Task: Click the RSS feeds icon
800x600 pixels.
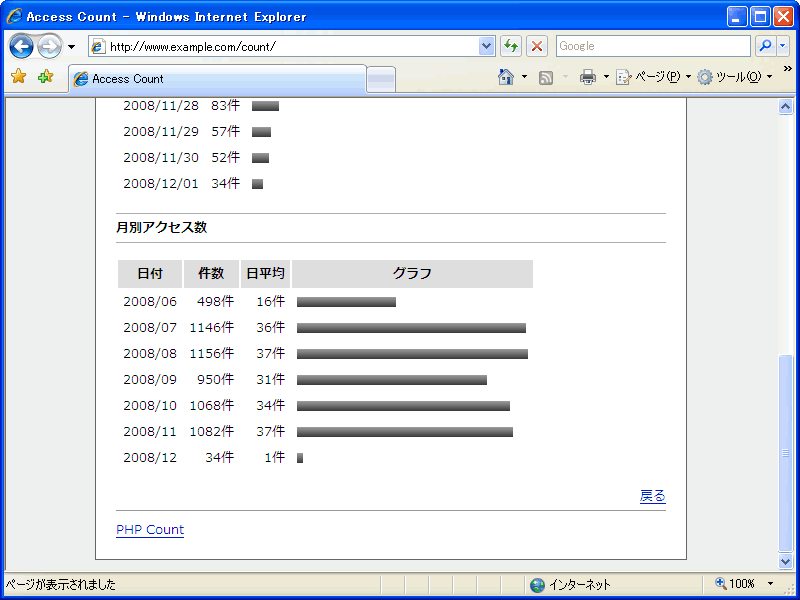Action: tap(546, 77)
